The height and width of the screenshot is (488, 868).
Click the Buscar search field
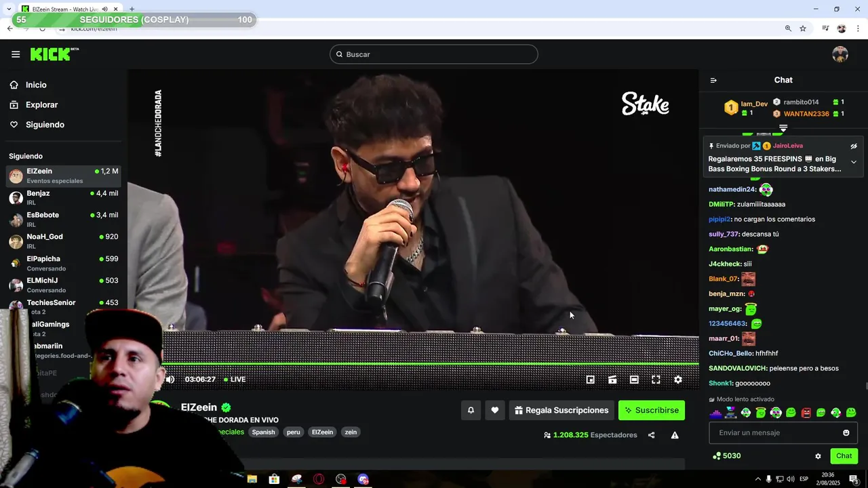click(434, 54)
